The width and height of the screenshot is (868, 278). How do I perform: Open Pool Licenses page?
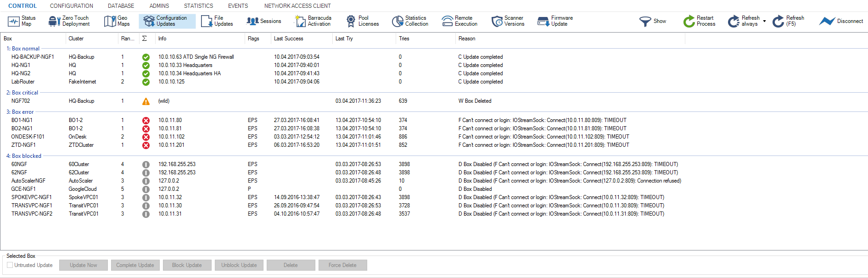[362, 21]
